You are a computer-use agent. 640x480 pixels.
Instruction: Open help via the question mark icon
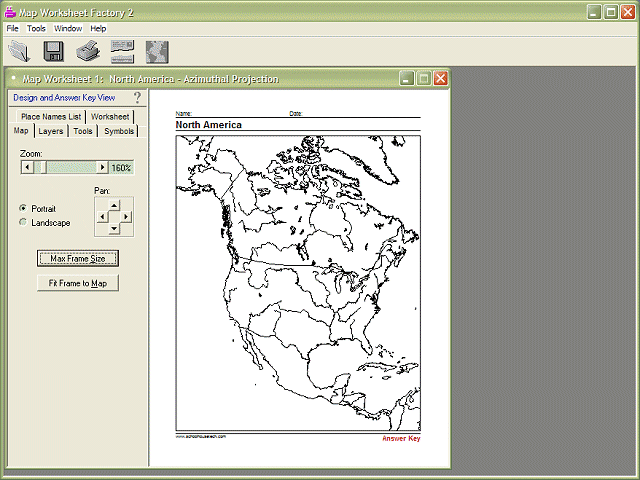(x=138, y=98)
